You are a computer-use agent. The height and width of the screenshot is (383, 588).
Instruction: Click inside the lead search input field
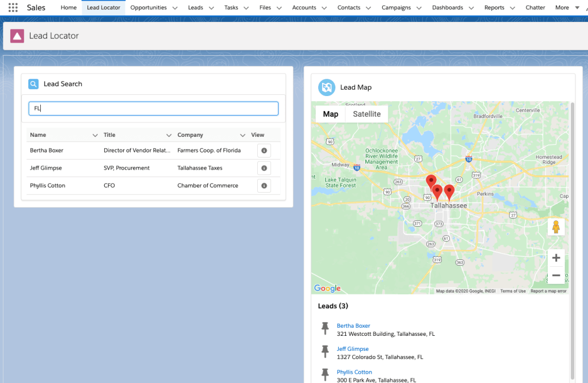(153, 108)
